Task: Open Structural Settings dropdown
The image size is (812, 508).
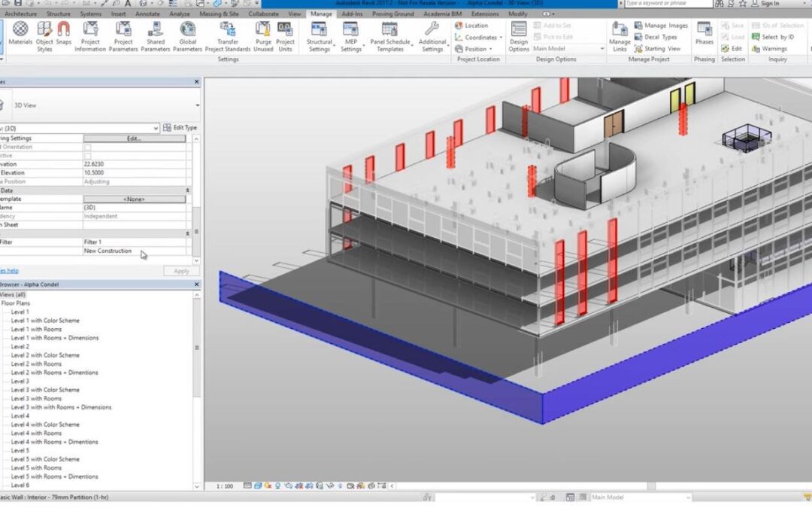Action: 319,36
